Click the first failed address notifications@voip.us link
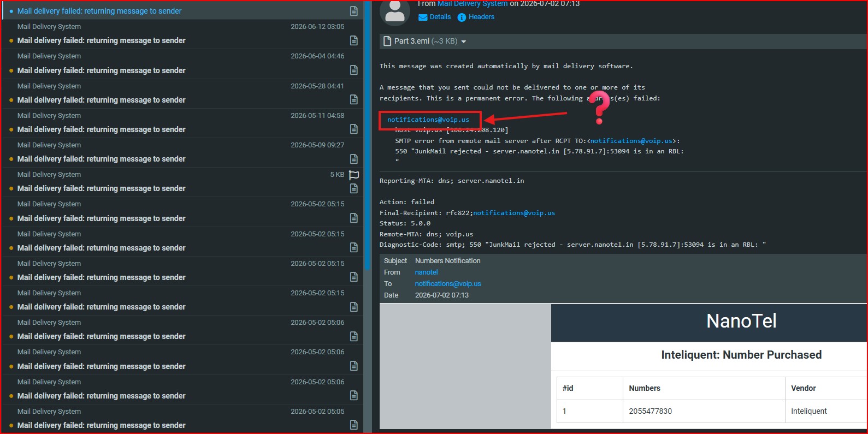The image size is (868, 434). (x=428, y=120)
